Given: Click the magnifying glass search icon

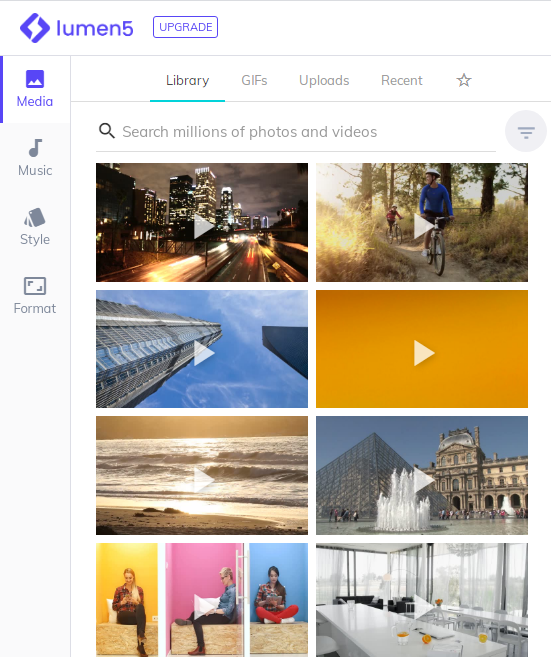Looking at the screenshot, I should click(106, 131).
